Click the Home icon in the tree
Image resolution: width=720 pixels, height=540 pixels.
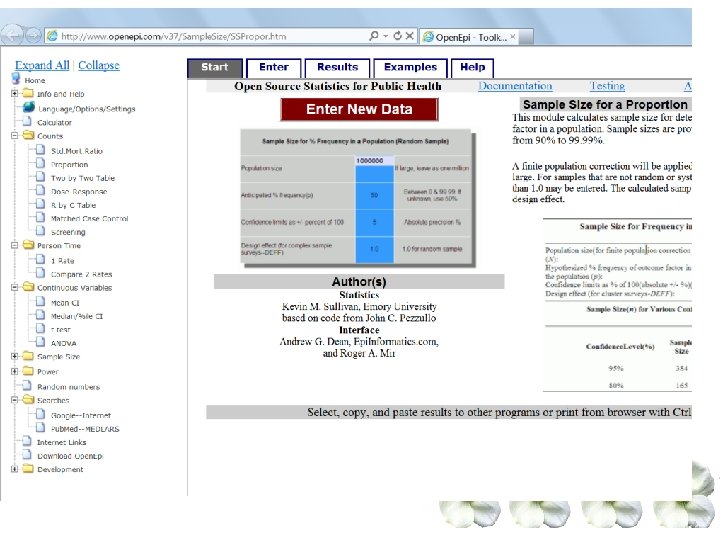[16, 79]
